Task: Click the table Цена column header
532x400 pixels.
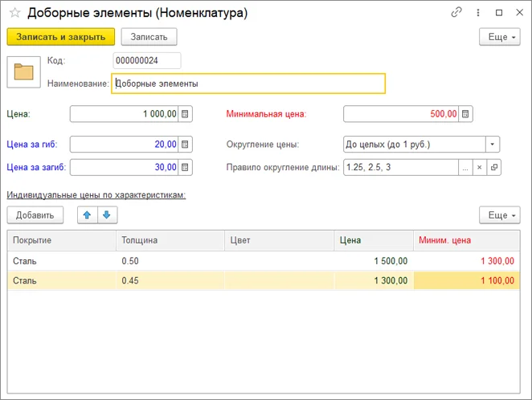Action: 374,240
